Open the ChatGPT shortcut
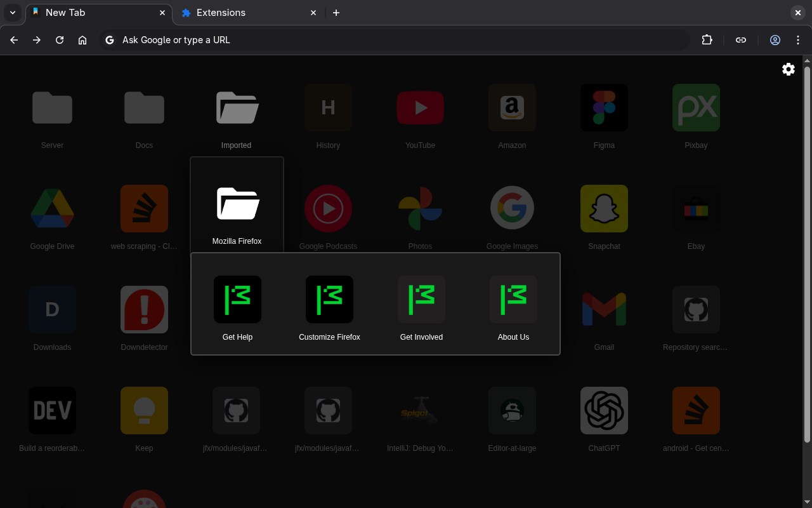This screenshot has width=812, height=508. [x=604, y=419]
